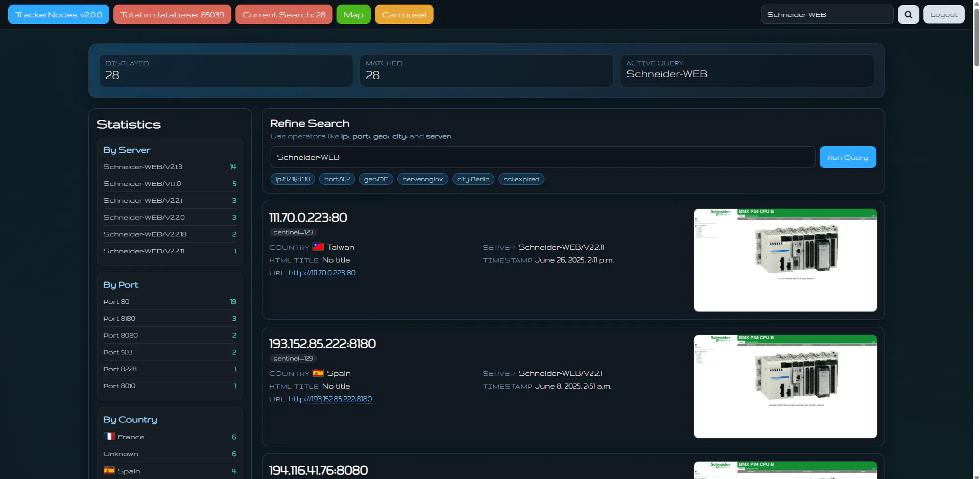Filter by Port 8180 row
Screen dimensions: 980x479
(x=170, y=319)
